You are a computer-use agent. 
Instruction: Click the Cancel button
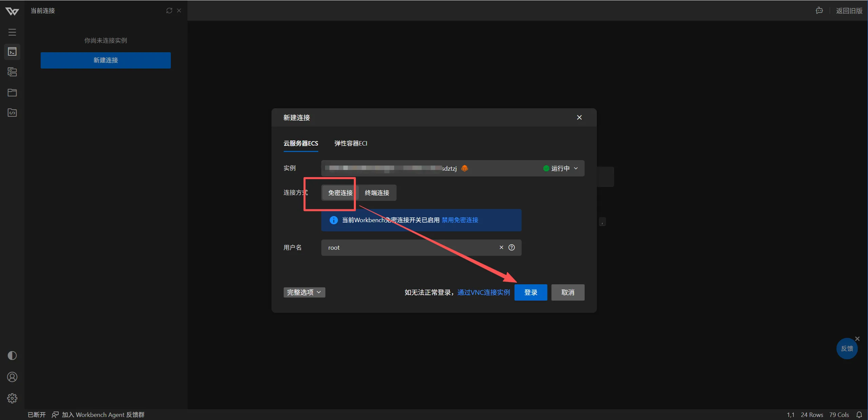pos(568,292)
